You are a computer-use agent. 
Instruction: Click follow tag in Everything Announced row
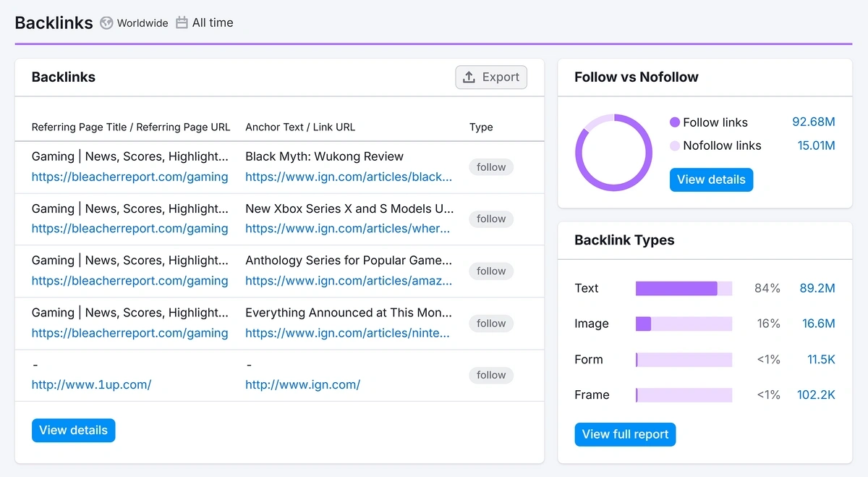[491, 324]
